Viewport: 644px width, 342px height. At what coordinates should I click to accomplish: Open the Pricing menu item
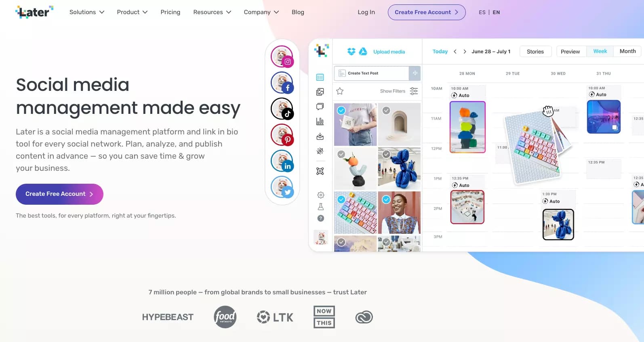[170, 12]
